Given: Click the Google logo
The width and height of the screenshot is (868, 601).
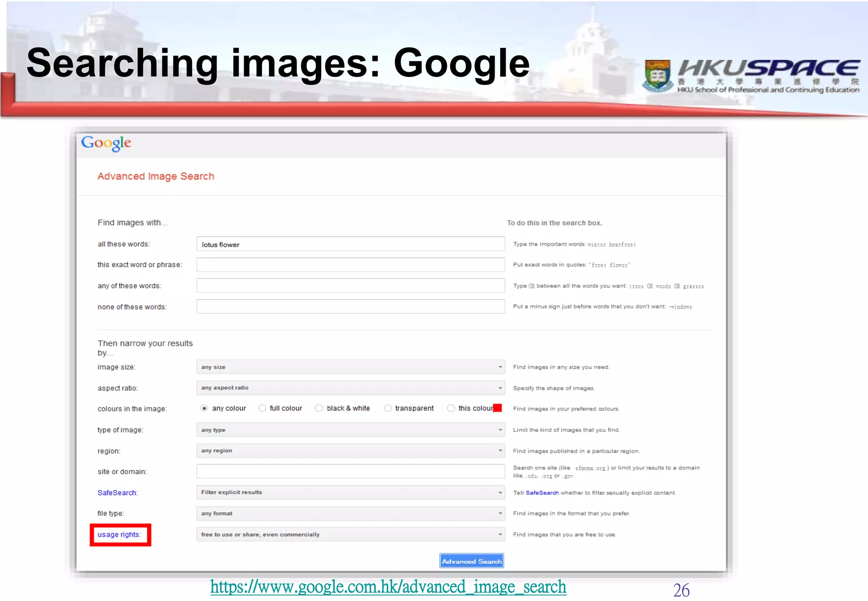Looking at the screenshot, I should [x=106, y=143].
